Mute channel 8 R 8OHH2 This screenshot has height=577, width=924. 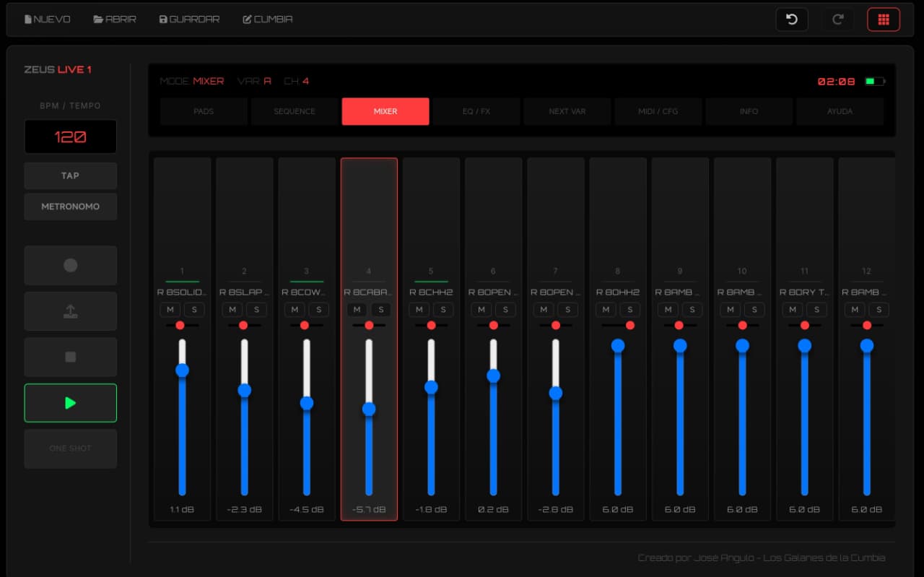click(606, 310)
